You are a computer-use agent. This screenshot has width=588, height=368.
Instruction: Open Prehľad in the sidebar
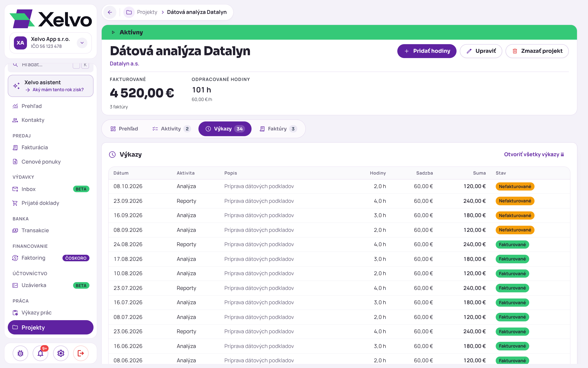(51, 106)
